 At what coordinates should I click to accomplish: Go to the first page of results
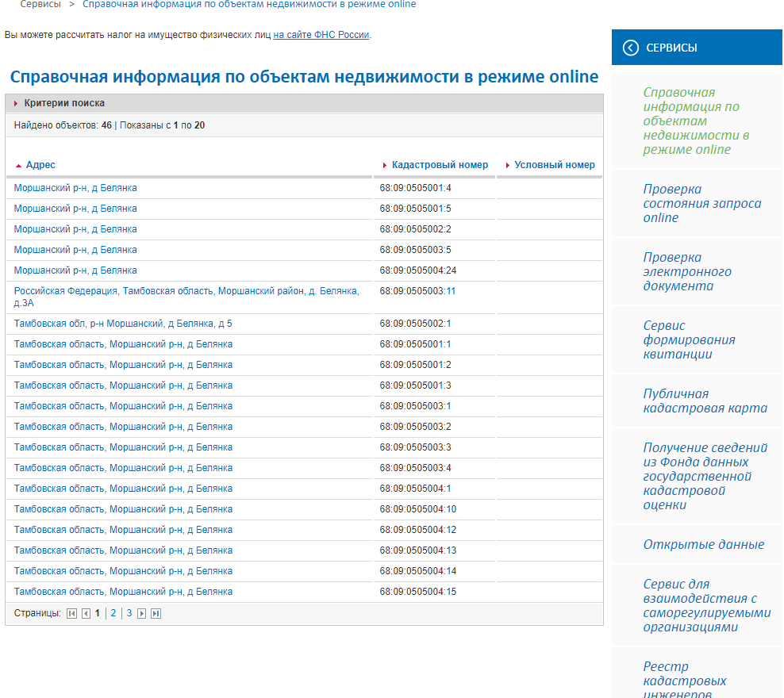(72, 613)
